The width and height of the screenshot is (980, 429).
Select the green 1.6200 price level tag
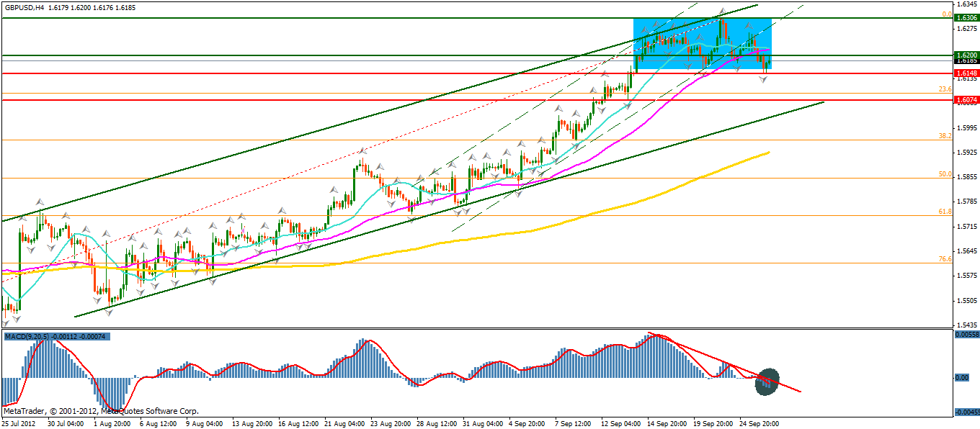(x=965, y=55)
